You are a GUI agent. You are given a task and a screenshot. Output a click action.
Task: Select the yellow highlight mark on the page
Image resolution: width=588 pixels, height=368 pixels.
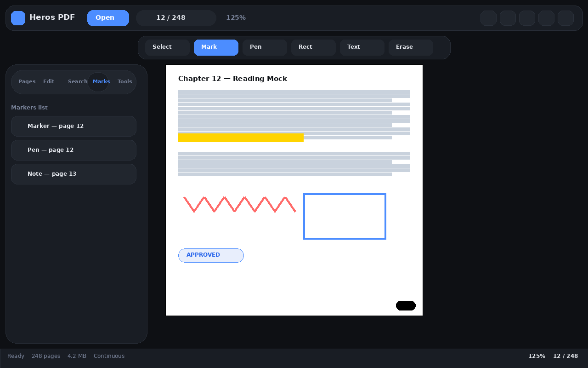pyautogui.click(x=241, y=138)
